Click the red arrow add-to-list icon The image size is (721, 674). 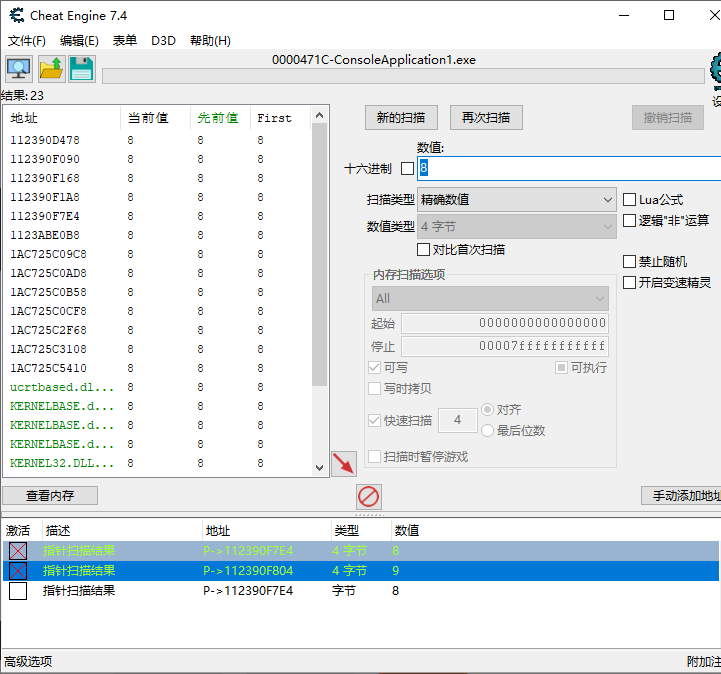click(x=344, y=463)
